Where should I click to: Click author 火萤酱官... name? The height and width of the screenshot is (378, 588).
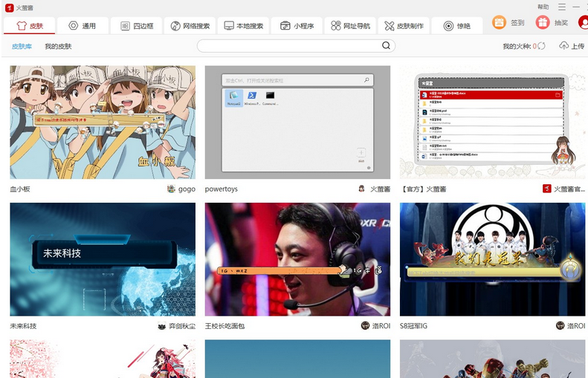pos(569,189)
